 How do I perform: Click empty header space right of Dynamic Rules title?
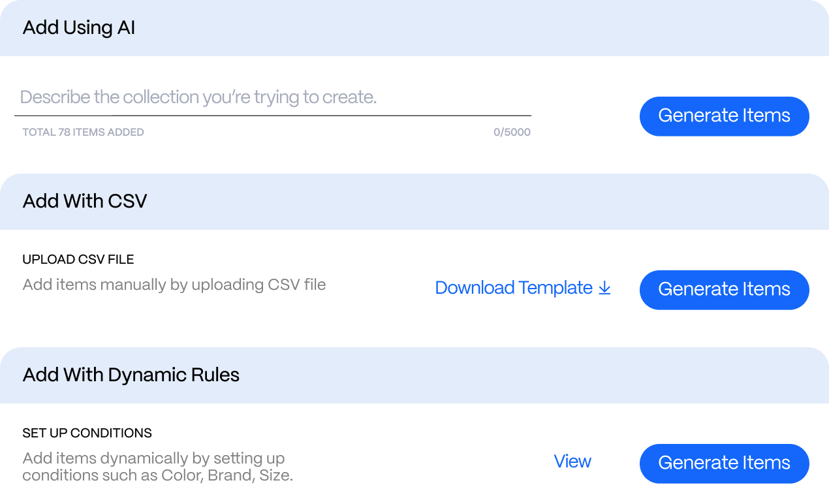click(522, 375)
